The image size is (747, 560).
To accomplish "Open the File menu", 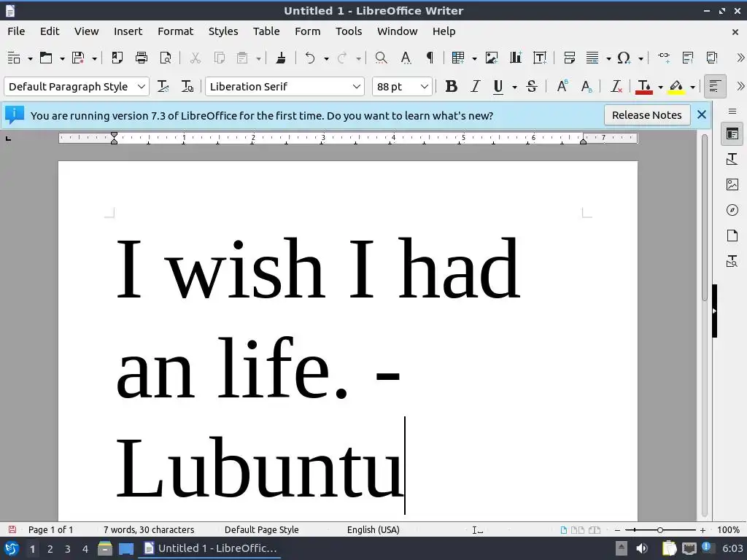I will coord(16,31).
